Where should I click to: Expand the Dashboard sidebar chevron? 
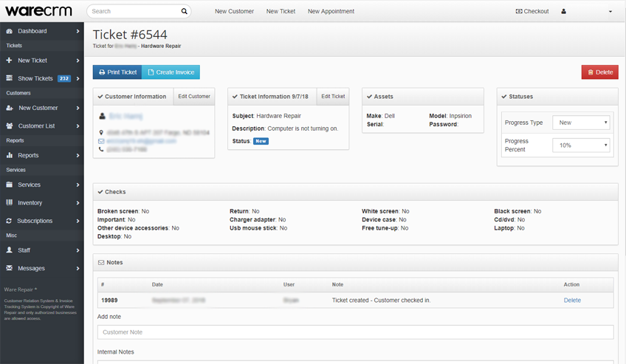tap(78, 31)
